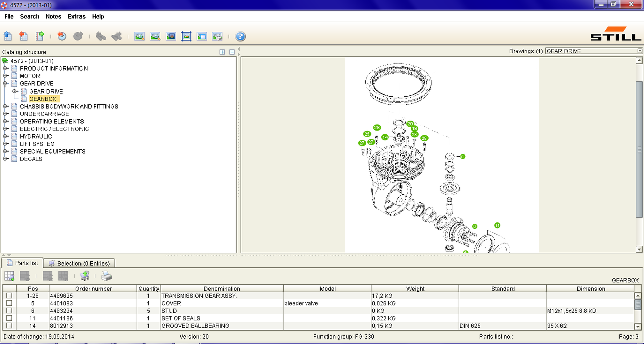Collapse the top-level GEAR DRIVE node
The height and width of the screenshot is (344, 644).
(x=5, y=83)
